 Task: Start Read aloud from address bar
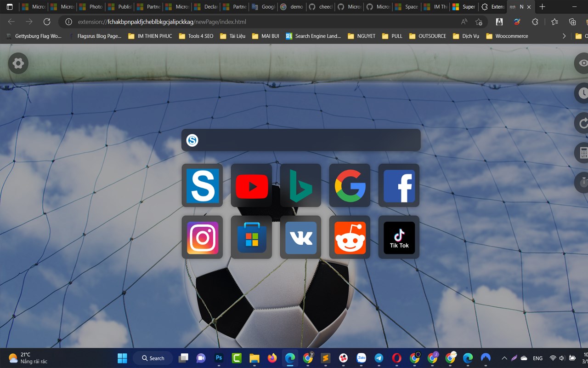pyautogui.click(x=464, y=22)
